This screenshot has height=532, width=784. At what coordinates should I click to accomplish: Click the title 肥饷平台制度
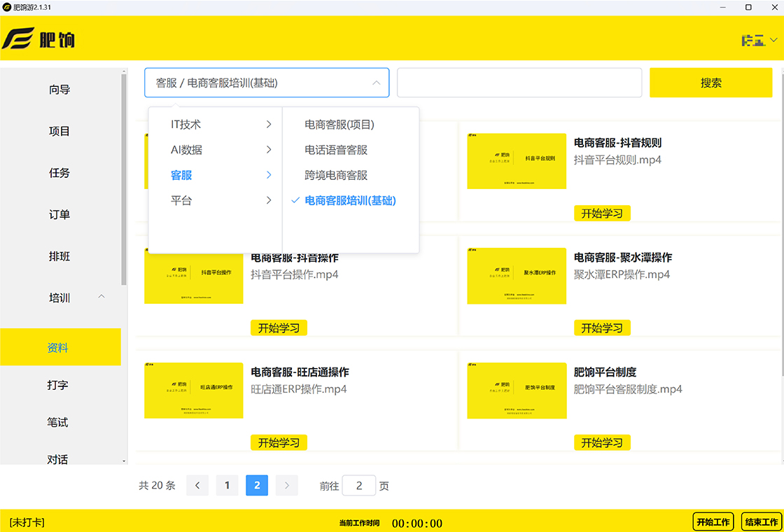605,372
